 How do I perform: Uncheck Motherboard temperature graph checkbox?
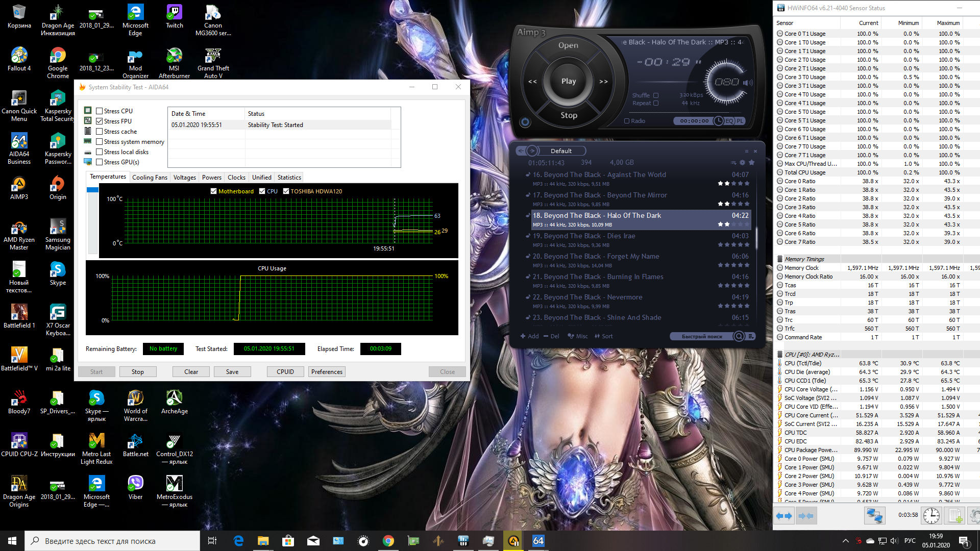tap(214, 191)
